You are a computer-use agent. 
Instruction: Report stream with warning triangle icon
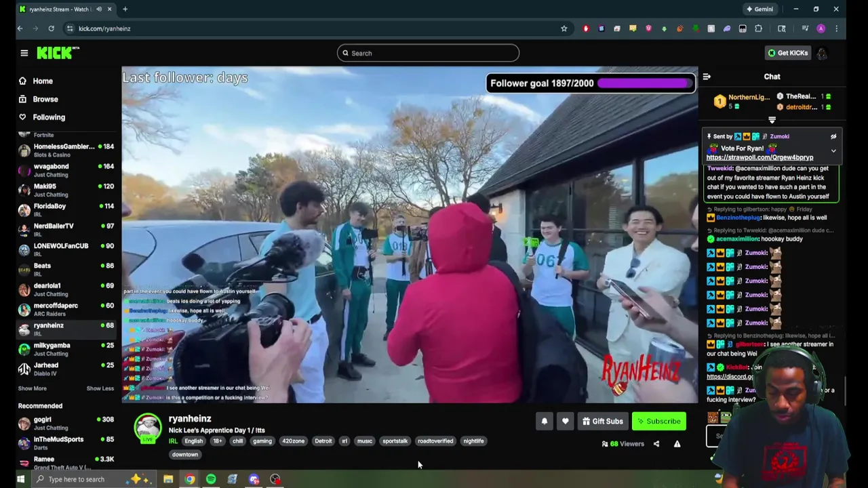pos(677,444)
